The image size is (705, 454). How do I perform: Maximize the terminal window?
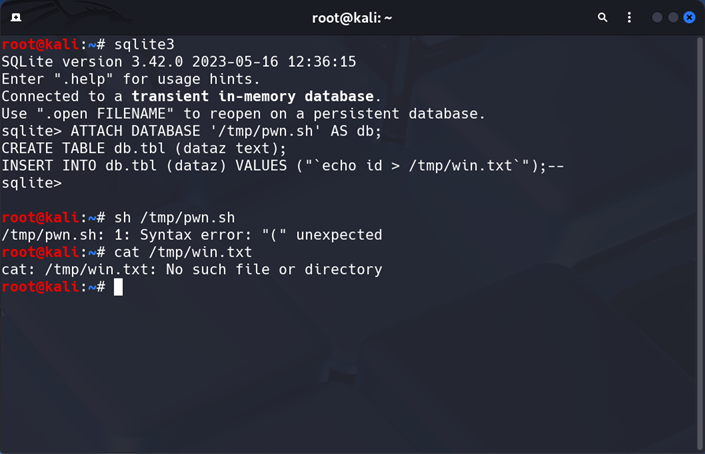click(x=673, y=17)
